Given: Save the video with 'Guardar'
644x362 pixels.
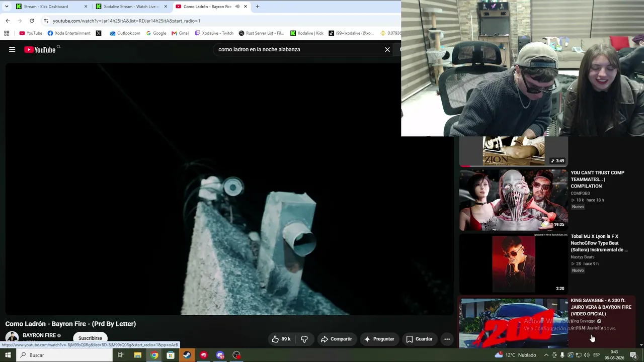Looking at the screenshot, I should point(419,339).
